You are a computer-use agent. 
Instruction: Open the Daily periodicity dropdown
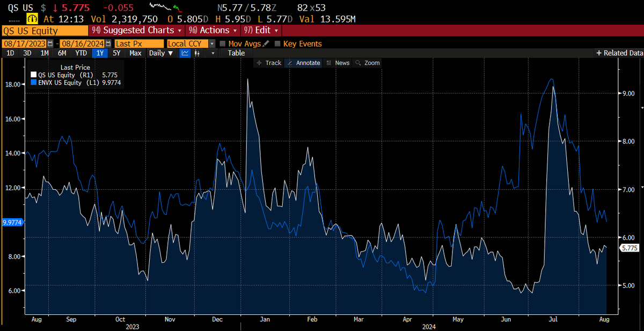point(161,53)
